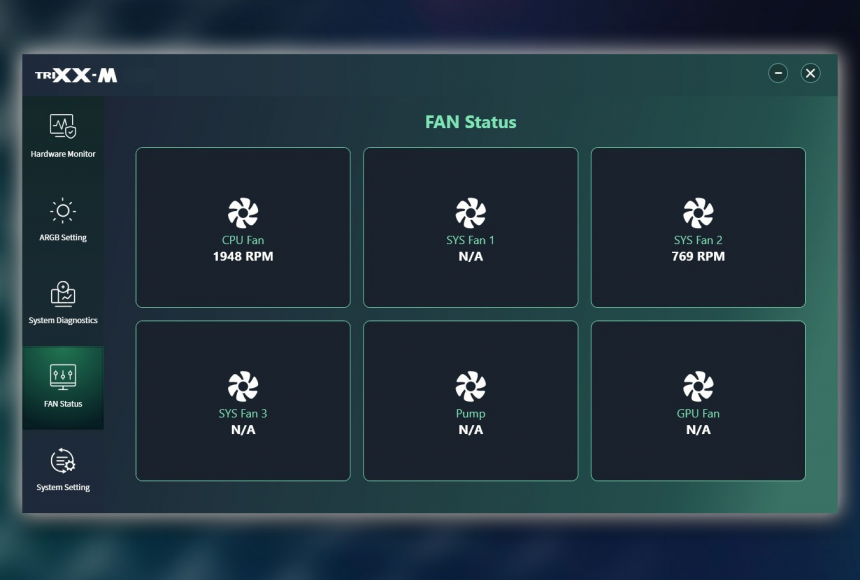The width and height of the screenshot is (860, 580).
Task: Open System Diagnostics icon
Action: (x=63, y=294)
